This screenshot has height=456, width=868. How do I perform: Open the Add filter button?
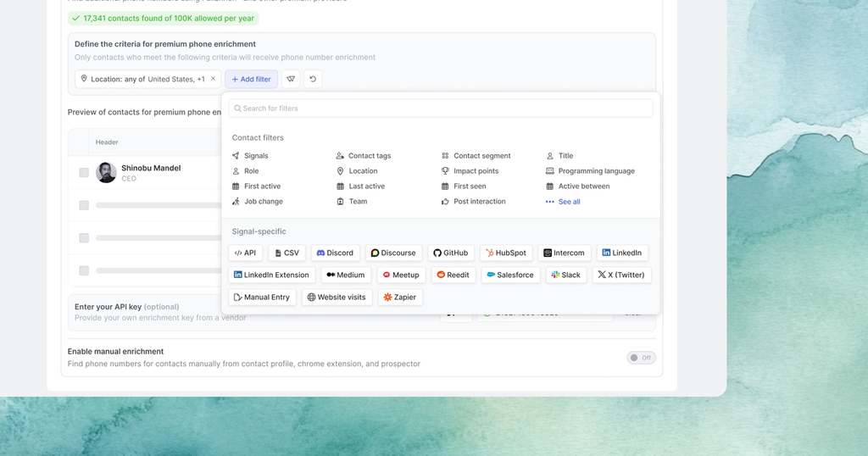point(251,79)
